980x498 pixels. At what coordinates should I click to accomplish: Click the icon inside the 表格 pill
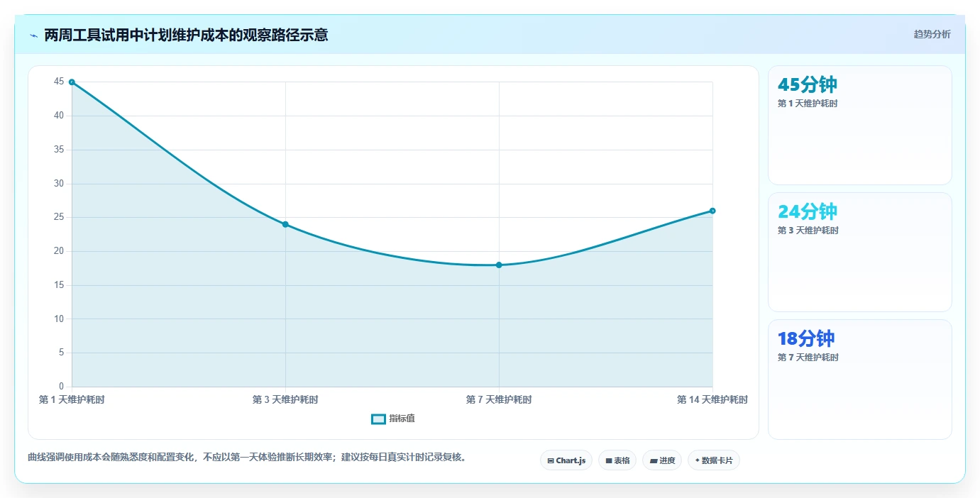coord(609,461)
